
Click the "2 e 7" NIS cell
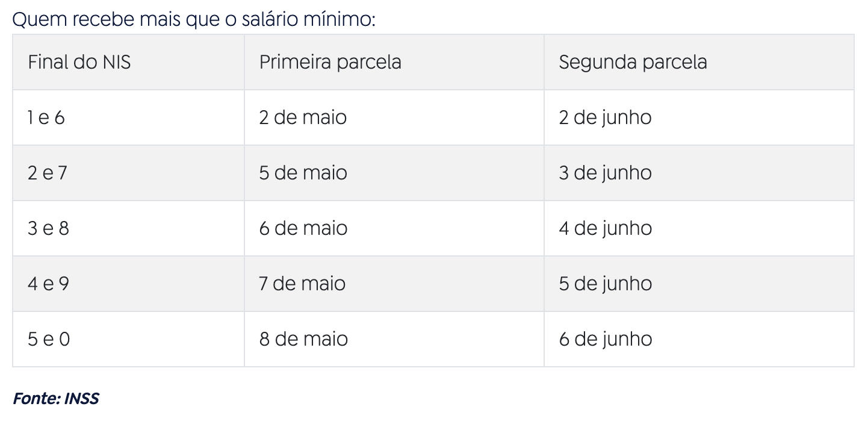[x=48, y=173]
